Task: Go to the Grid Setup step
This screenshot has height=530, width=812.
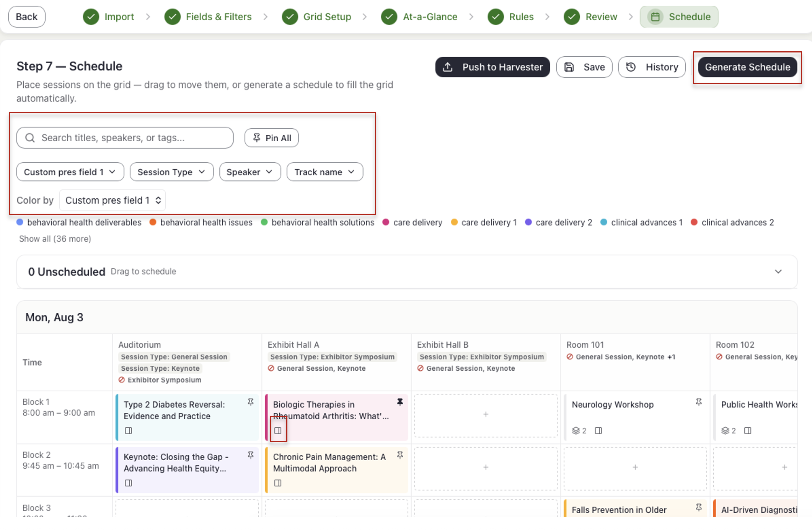Action: coord(316,17)
